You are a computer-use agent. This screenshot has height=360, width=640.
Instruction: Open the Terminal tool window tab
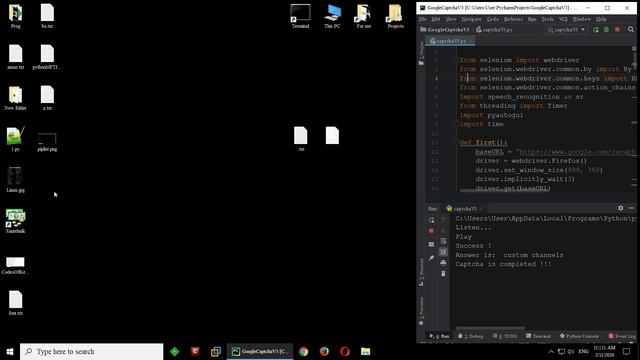click(538, 336)
